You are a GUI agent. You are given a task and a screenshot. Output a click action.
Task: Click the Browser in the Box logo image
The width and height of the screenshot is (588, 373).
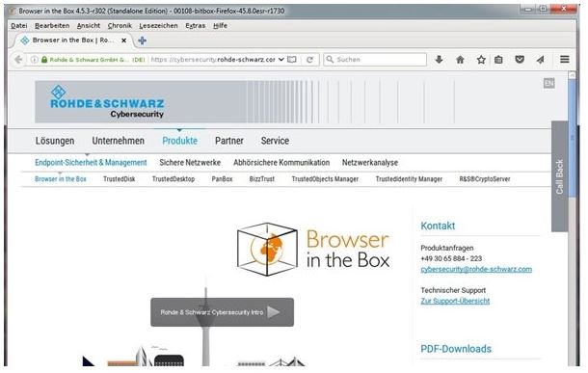tap(313, 250)
